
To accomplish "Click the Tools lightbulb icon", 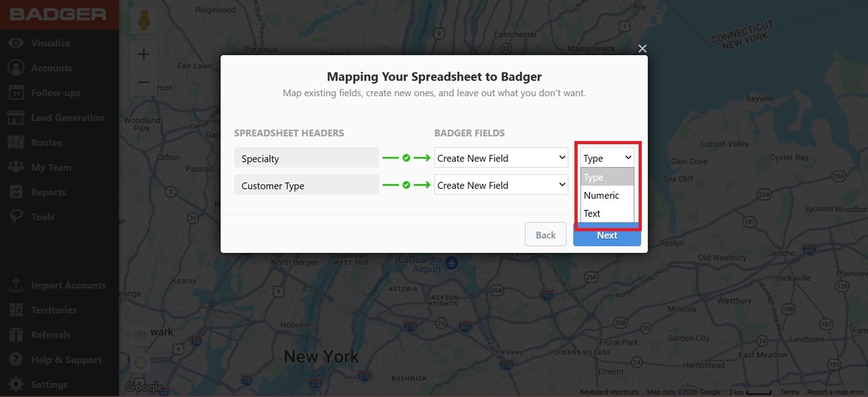I will [16, 217].
